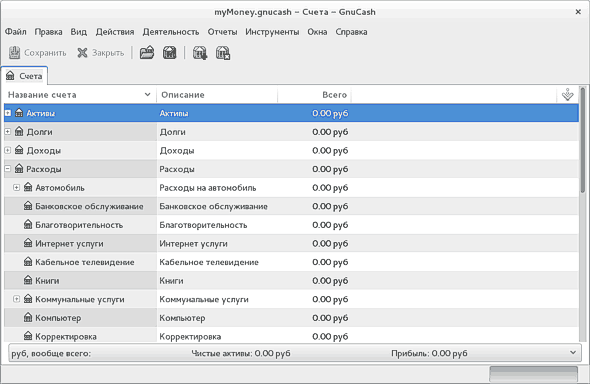Click the icon beside Коммунальные услуги account
The height and width of the screenshot is (384, 590).
pyautogui.click(x=28, y=299)
